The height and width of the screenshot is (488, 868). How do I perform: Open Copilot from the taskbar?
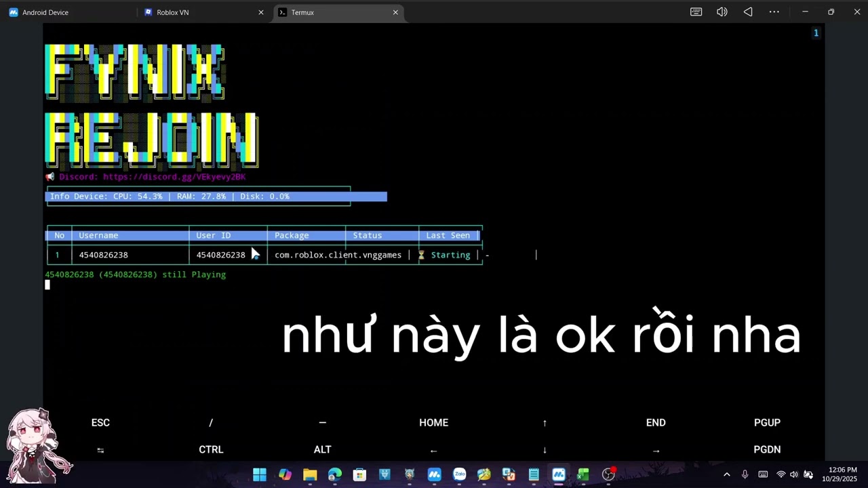point(285,474)
